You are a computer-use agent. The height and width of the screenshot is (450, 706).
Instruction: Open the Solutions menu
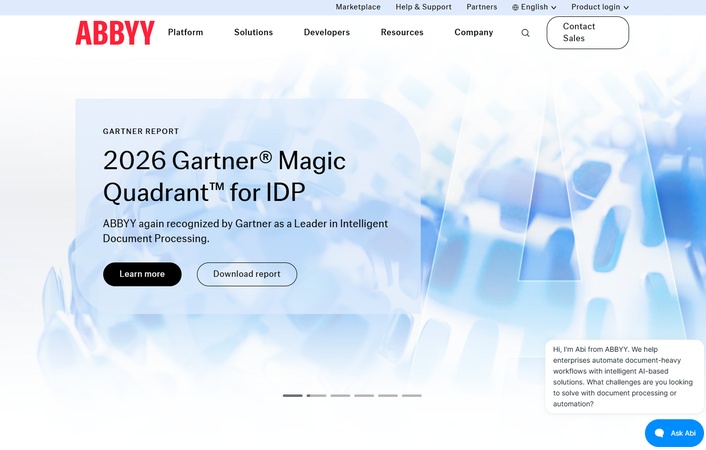tap(253, 32)
